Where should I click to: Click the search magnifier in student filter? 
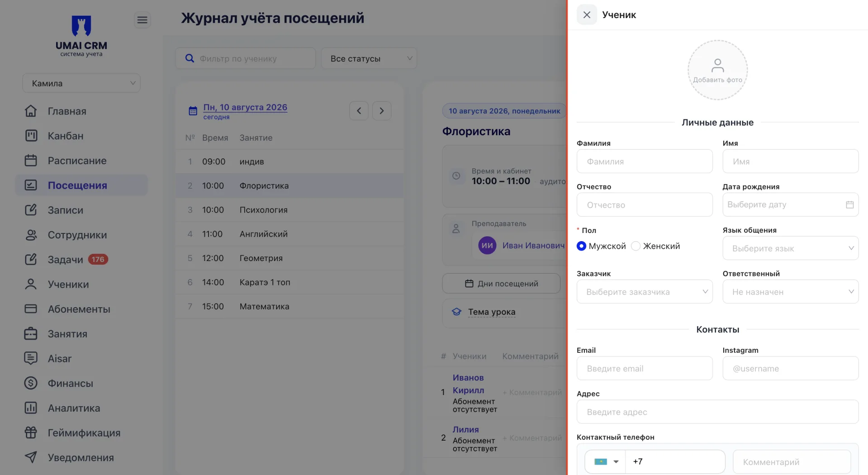[x=190, y=58]
